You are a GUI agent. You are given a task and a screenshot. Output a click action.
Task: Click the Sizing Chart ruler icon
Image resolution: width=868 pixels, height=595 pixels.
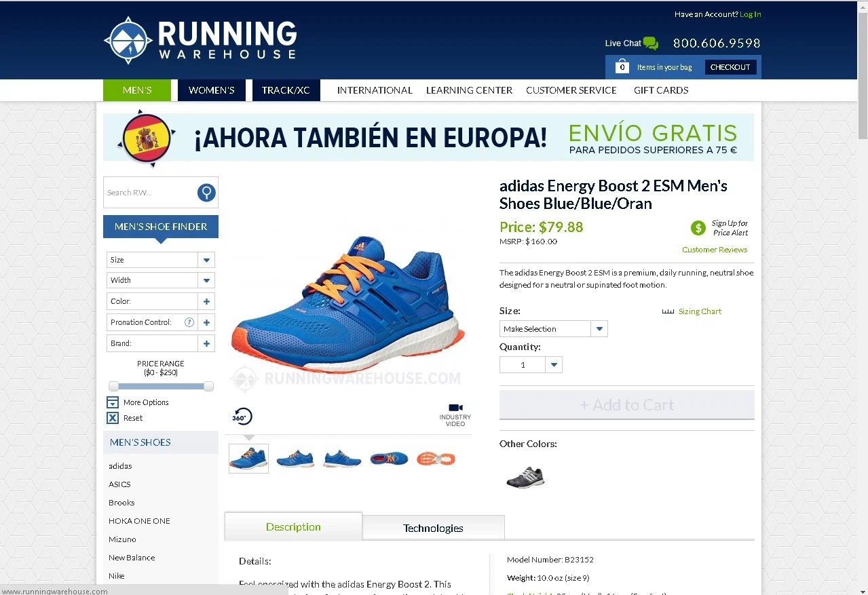click(668, 311)
